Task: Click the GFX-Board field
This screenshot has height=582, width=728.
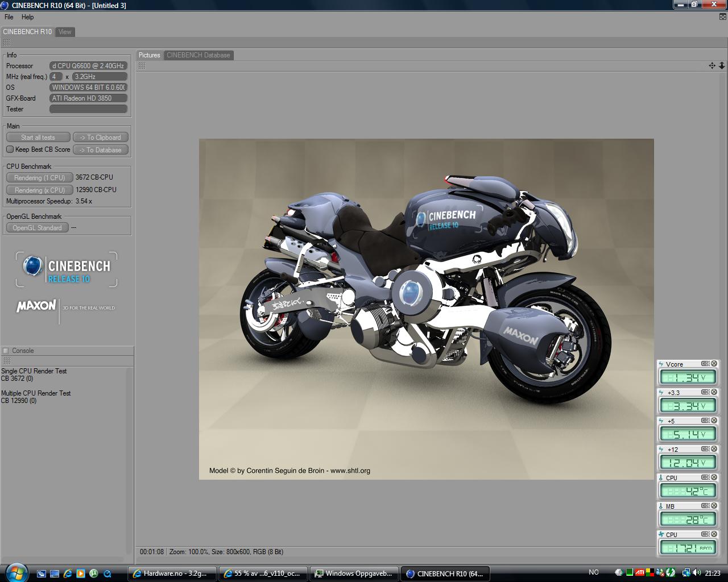Action: 88,98
